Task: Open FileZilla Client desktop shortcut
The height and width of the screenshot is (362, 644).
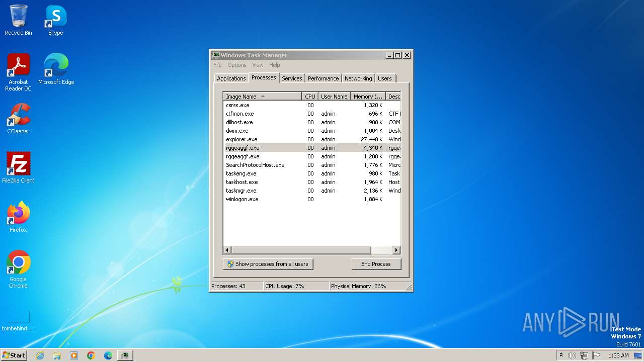Action: [x=18, y=168]
